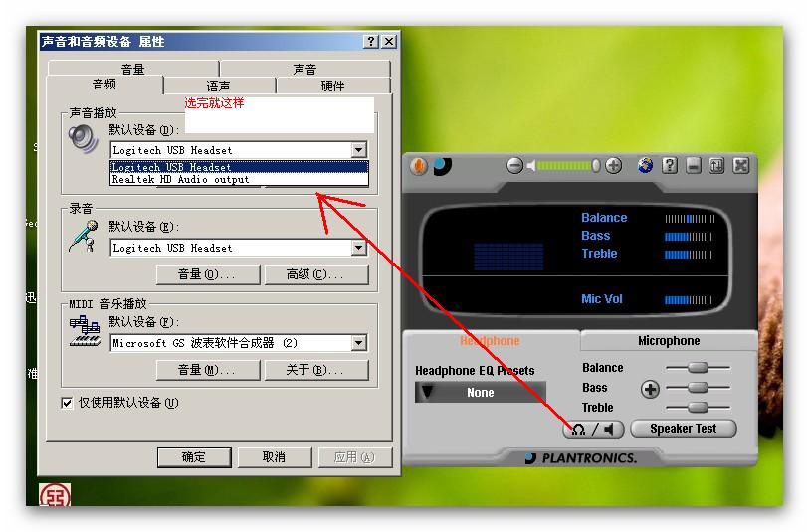
Task: Switch to the 音频 tab
Action: (104, 85)
